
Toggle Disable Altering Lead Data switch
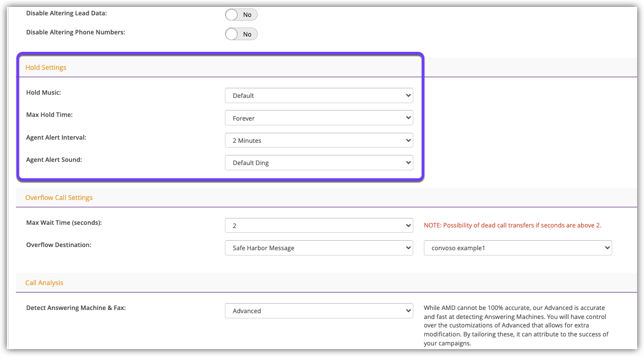[241, 15]
